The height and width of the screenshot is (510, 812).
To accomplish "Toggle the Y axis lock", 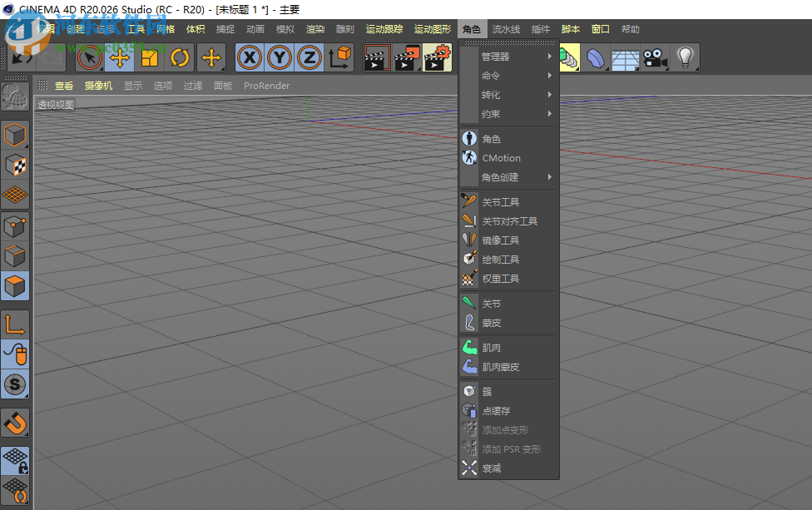I will point(280,57).
